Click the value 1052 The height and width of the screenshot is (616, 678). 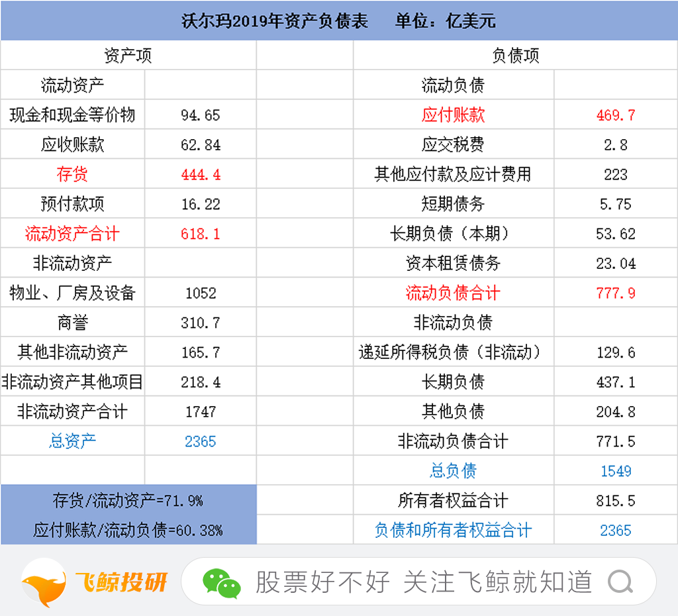[201, 293]
